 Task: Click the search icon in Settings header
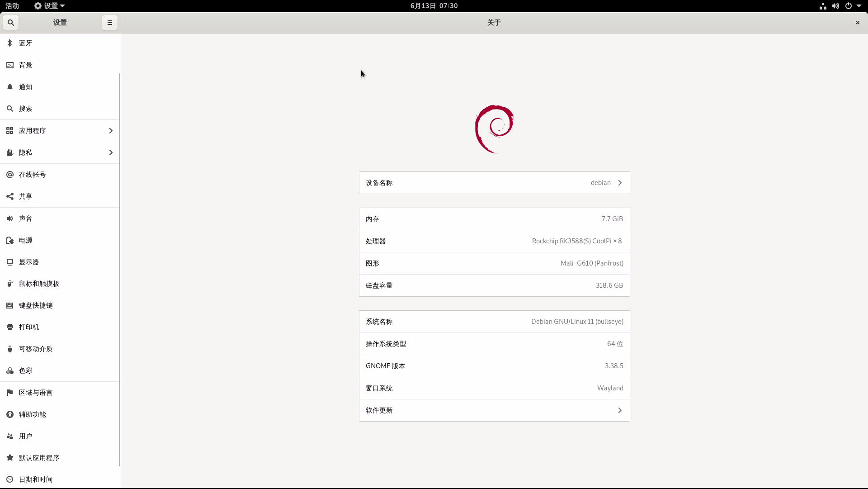click(11, 23)
